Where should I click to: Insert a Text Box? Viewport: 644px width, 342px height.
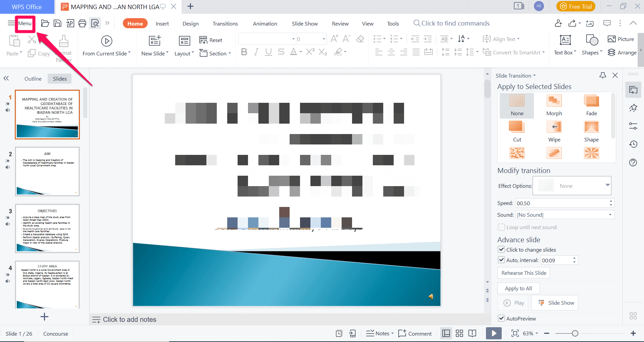(x=565, y=45)
